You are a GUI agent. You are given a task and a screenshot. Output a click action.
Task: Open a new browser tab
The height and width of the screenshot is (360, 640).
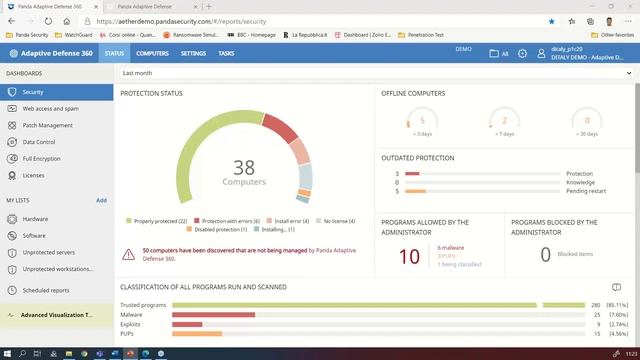(209, 7)
